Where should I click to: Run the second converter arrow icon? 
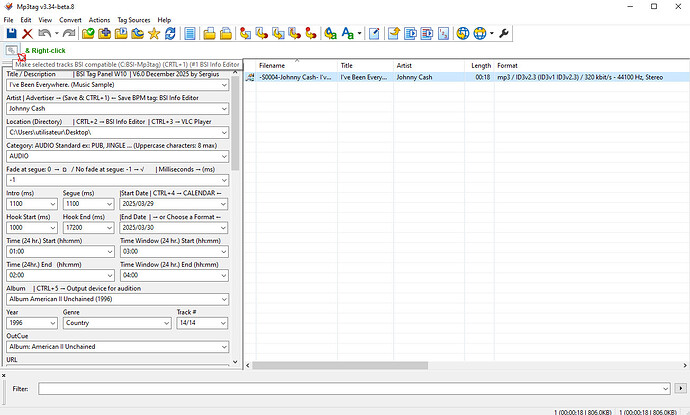coord(262,33)
